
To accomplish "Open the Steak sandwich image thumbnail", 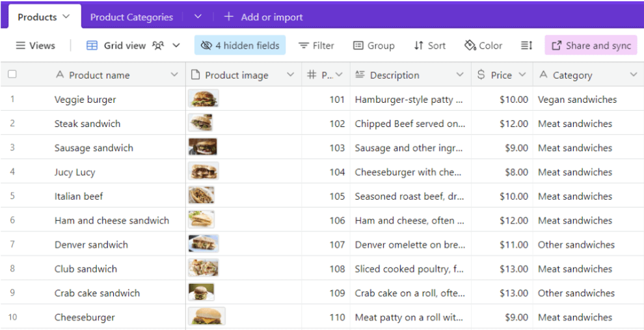I will [x=201, y=123].
